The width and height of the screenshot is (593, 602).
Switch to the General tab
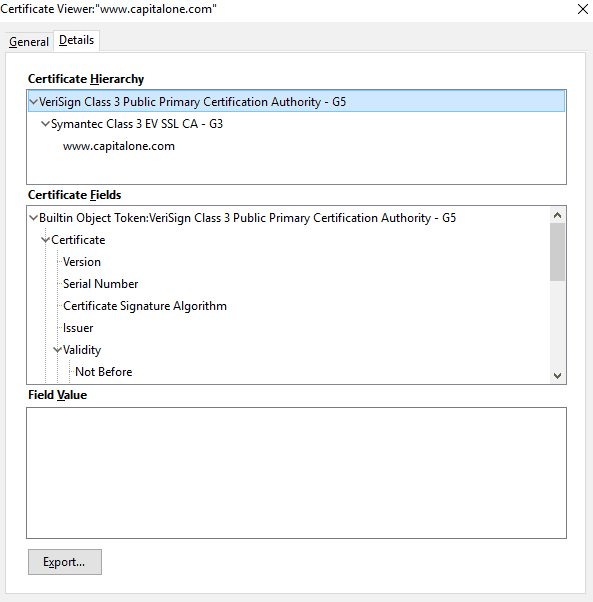click(x=29, y=41)
